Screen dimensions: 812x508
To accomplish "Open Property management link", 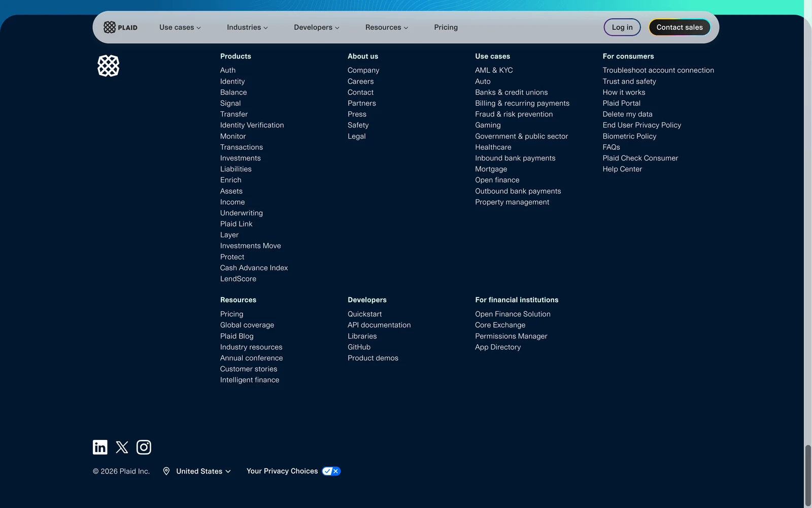I will (x=512, y=202).
